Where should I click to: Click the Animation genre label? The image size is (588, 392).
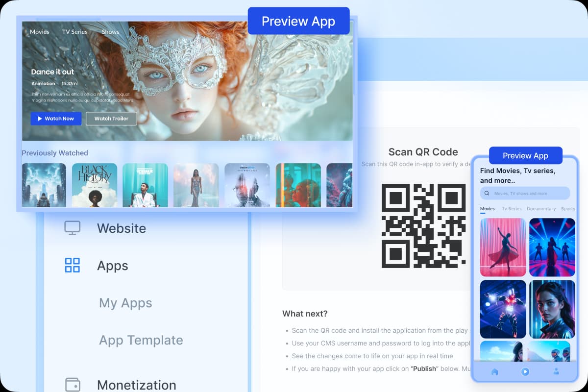[x=44, y=84]
